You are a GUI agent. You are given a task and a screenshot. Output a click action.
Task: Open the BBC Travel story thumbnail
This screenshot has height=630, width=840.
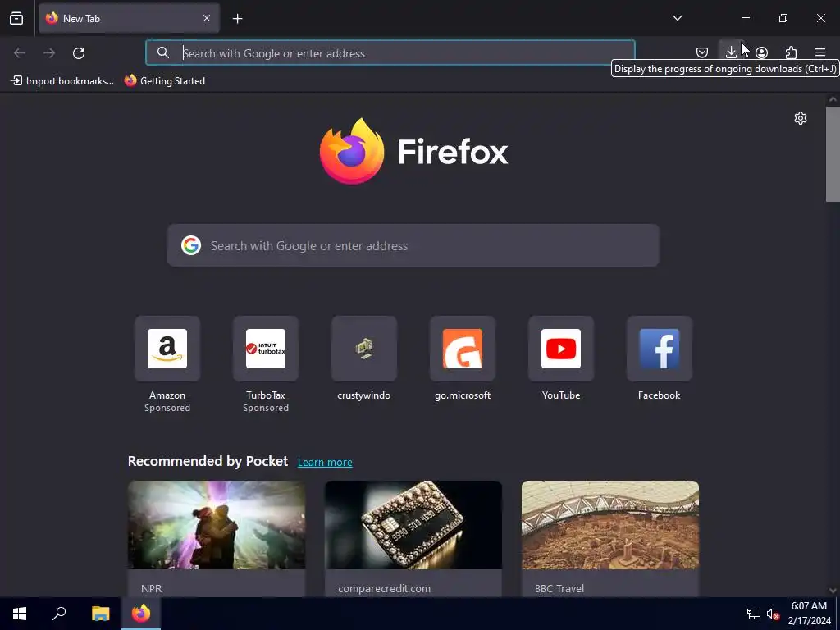(x=610, y=525)
